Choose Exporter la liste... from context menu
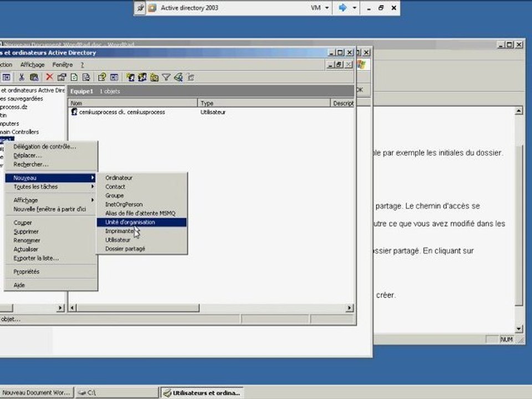This screenshot has height=399, width=532. pyautogui.click(x=51, y=258)
